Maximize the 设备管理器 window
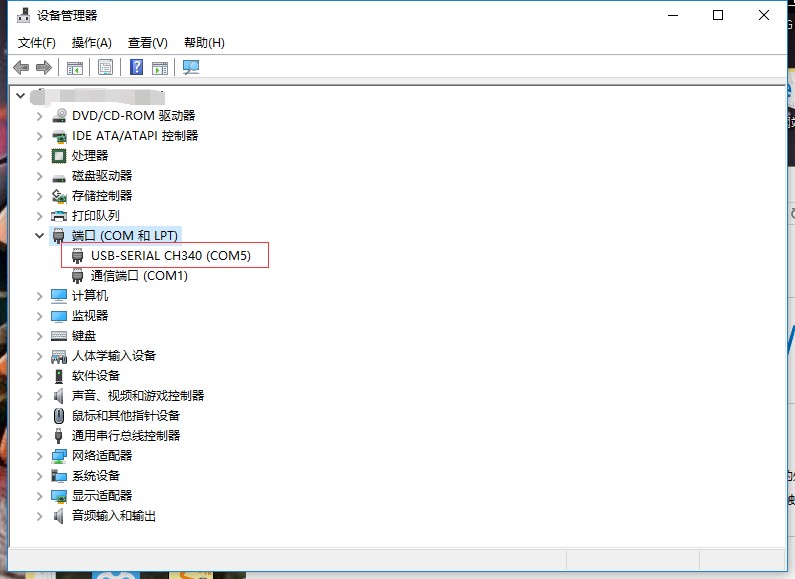The image size is (795, 579). (718, 15)
